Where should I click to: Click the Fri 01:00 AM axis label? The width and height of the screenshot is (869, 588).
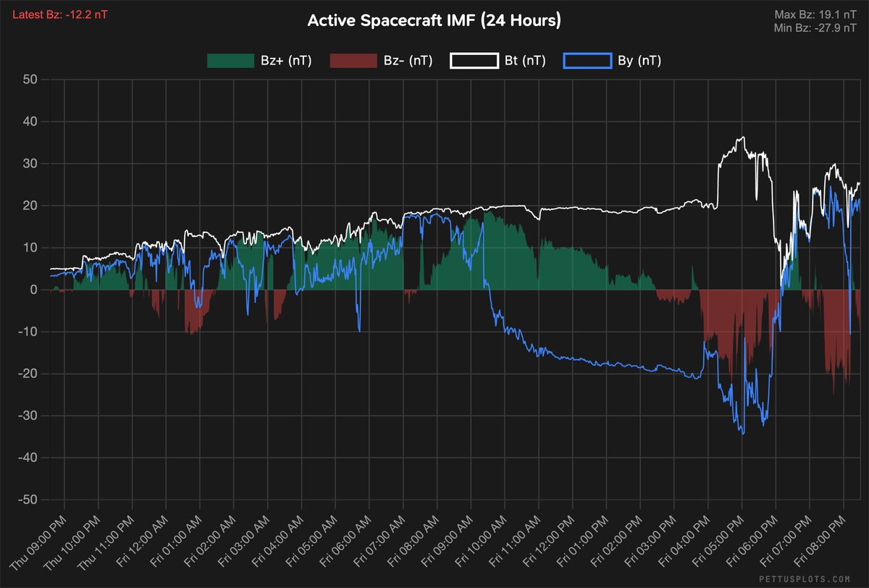pos(176,542)
